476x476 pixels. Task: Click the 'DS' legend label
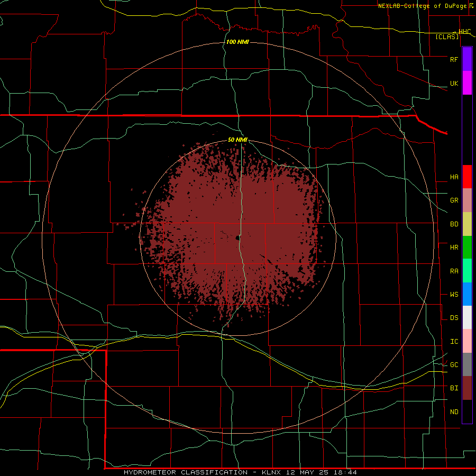454,318
